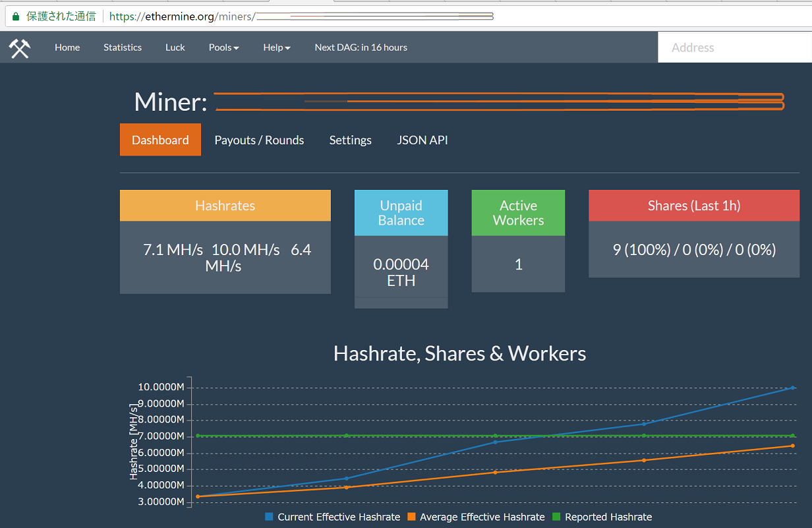
Task: Expand the Help dropdown menu
Action: point(277,47)
